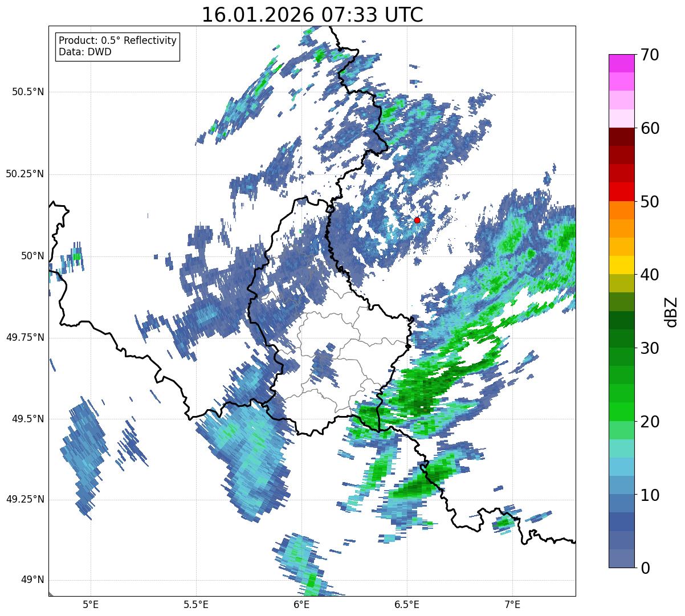Click the colorbar 70 tick label
This screenshot has height=616, width=685.
(650, 55)
